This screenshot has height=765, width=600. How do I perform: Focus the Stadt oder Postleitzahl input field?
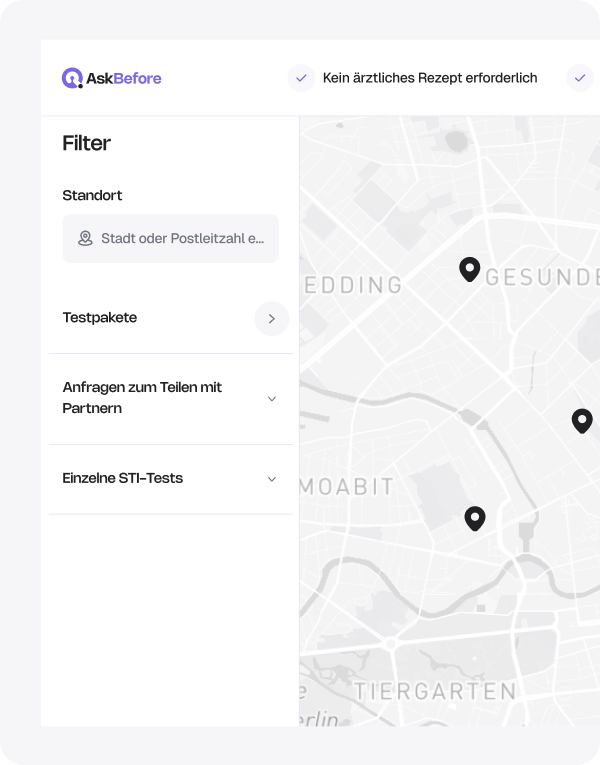[x=182, y=239]
